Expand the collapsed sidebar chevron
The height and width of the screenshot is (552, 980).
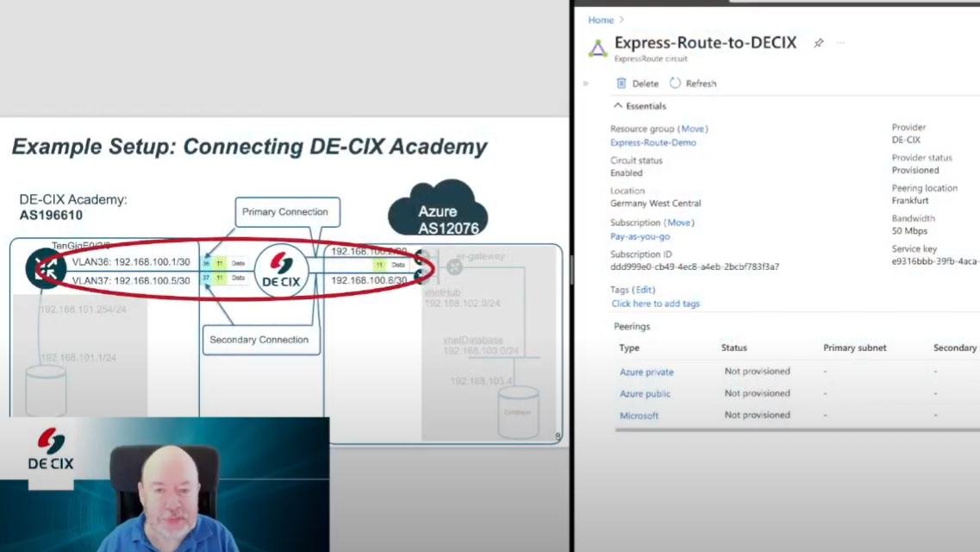pos(585,83)
